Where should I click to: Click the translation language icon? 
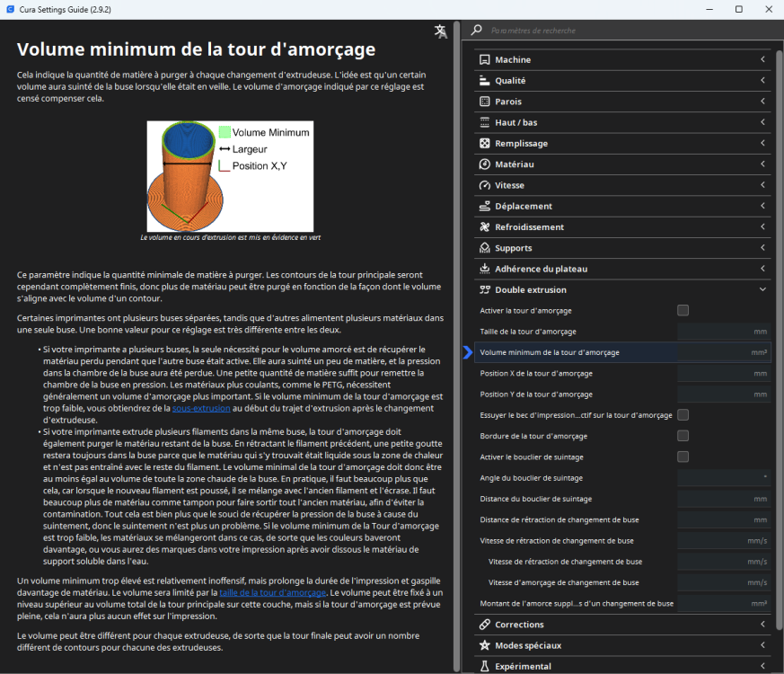[441, 31]
